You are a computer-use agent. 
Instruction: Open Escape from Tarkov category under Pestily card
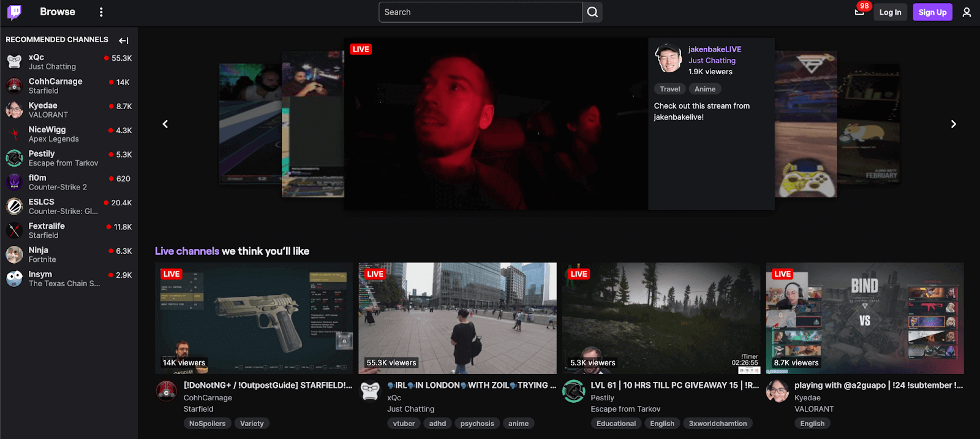[625, 409]
